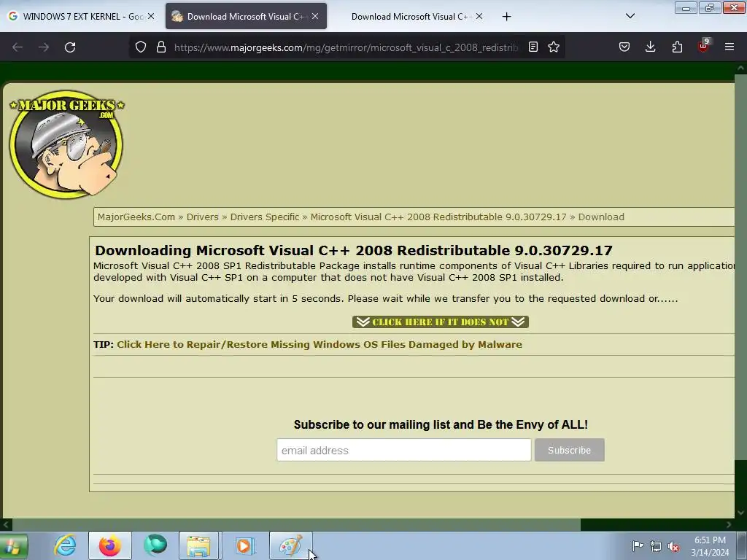The height and width of the screenshot is (560, 747).
Task: Open uBlock Origin extension icon
Action: [x=704, y=46]
